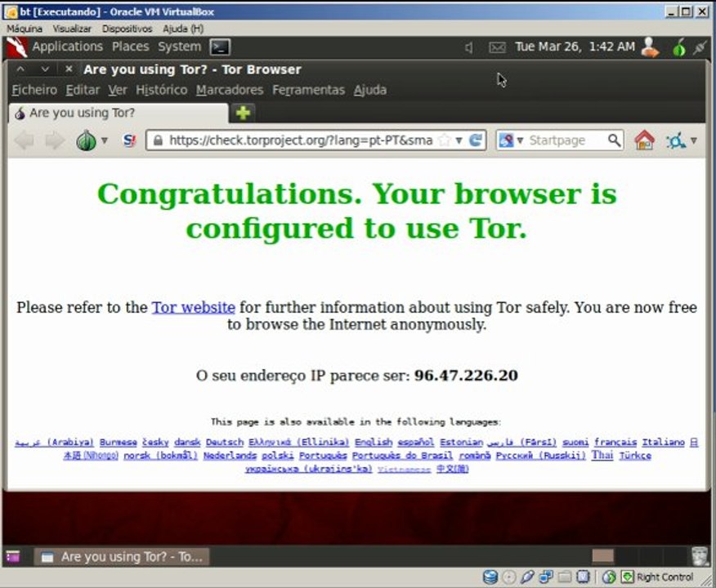
Task: Click the show desktop panel icon
Action: (x=13, y=557)
